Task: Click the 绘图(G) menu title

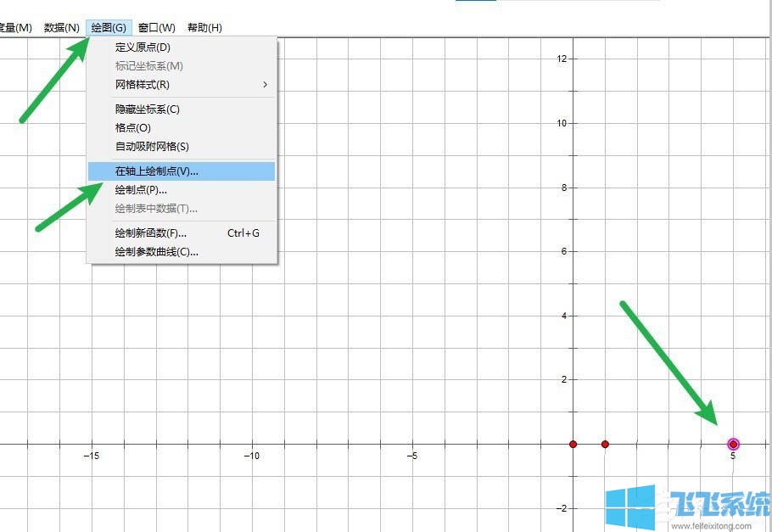Action: (x=109, y=26)
